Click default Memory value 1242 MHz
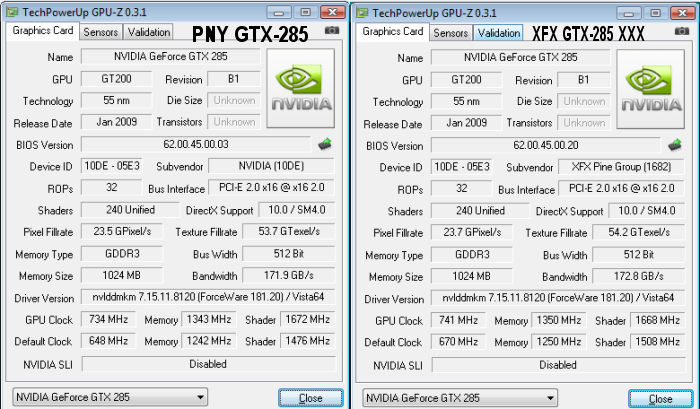The width and height of the screenshot is (700, 409). [x=208, y=341]
